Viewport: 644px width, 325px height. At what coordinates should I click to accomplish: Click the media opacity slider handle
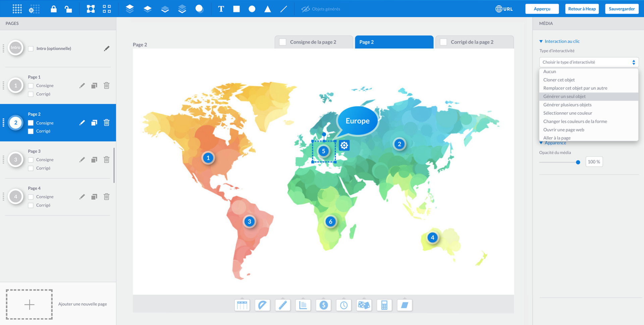(x=578, y=162)
